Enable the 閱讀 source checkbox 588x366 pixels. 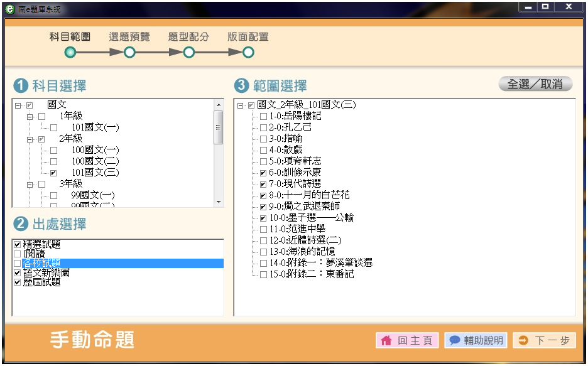(x=17, y=254)
